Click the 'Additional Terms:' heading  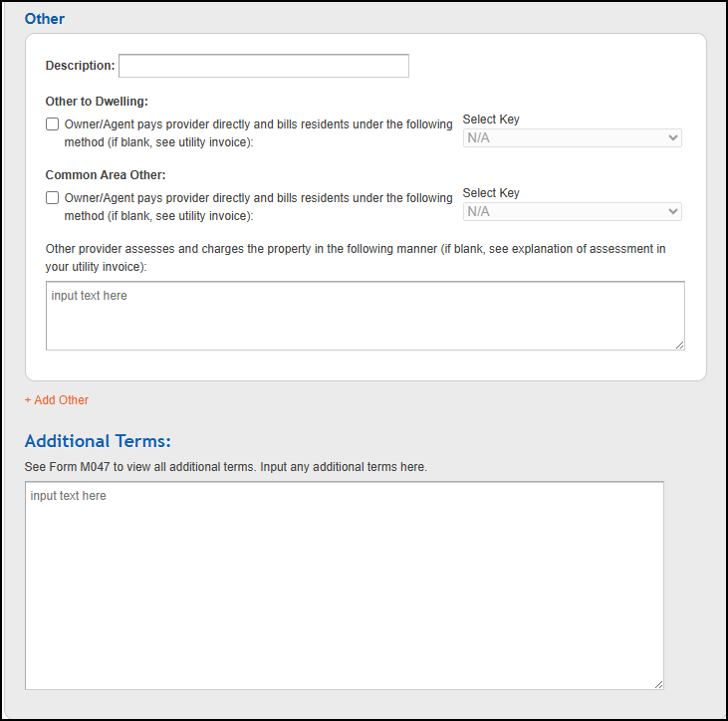98,441
